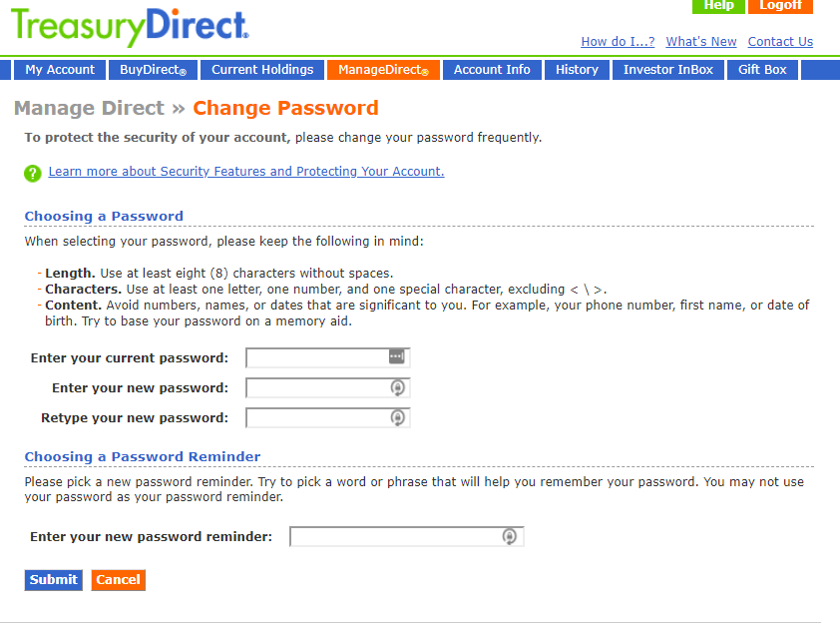Switch to Current Holdings tab
Image resolution: width=840 pixels, height=625 pixels.
262,70
